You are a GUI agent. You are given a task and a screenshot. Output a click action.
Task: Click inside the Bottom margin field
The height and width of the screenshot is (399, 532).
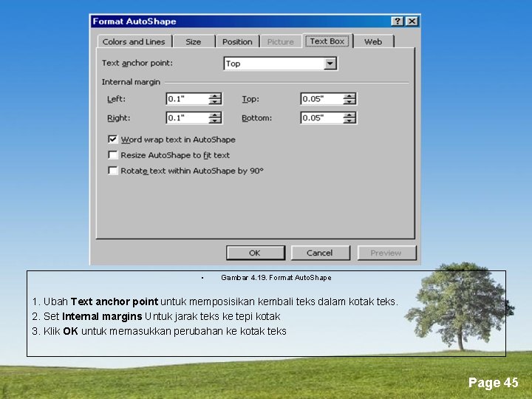(x=321, y=117)
